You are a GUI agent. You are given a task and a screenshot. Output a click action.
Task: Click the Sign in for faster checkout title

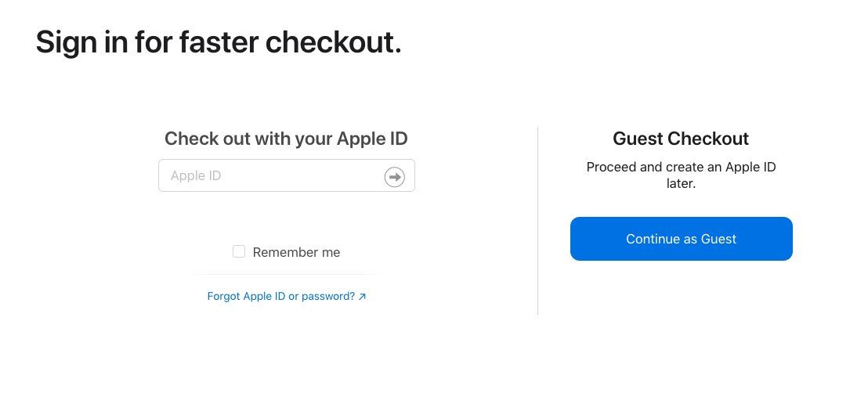click(x=218, y=42)
